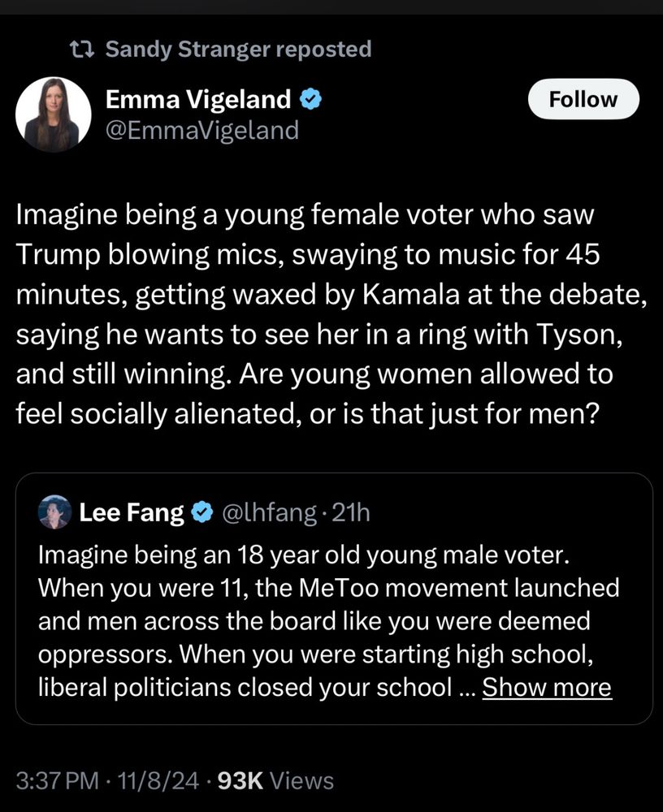Click the Emma Vigeland display name
Viewport: 663px width, 812px height.
point(198,99)
